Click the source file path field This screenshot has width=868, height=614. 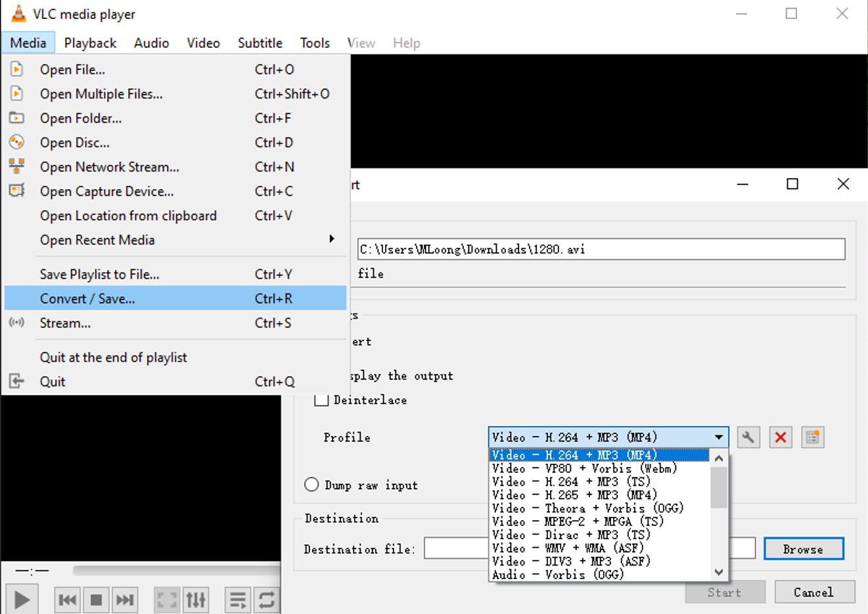coord(600,249)
